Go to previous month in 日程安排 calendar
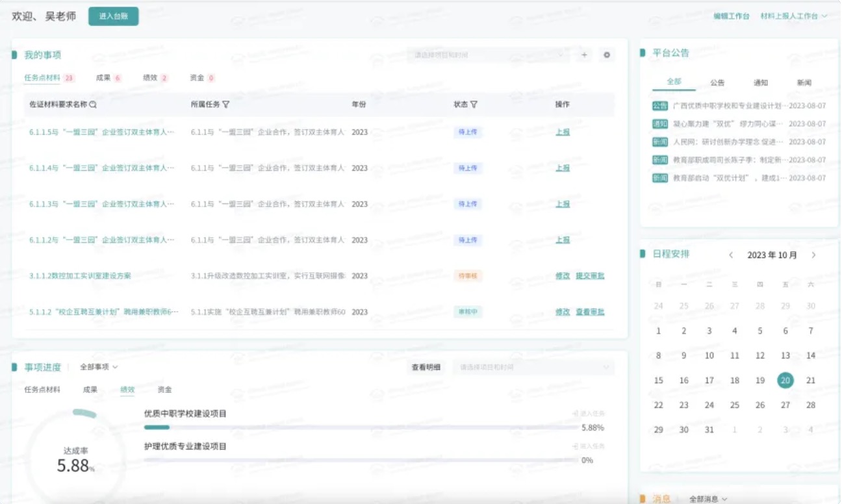Image resolution: width=842 pixels, height=504 pixels. pyautogui.click(x=731, y=255)
